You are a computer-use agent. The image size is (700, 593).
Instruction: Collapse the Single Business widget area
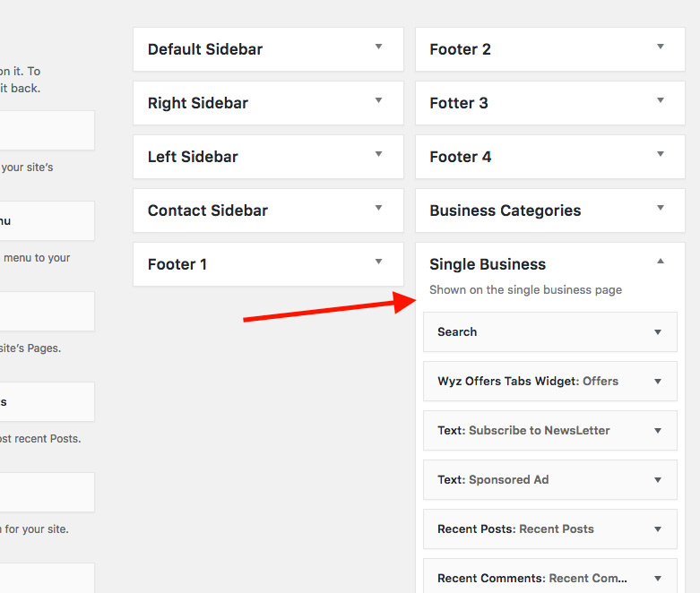[x=661, y=262]
